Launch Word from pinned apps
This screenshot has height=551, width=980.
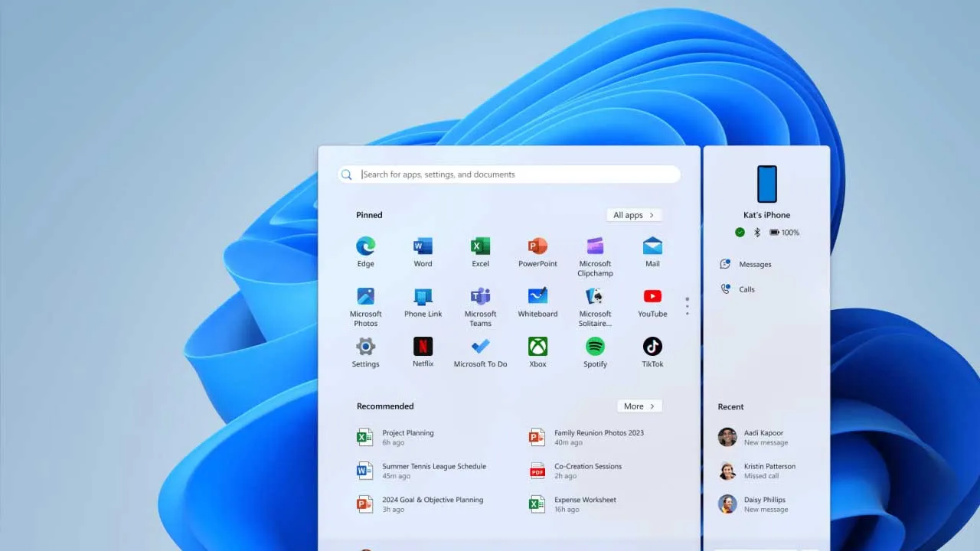point(423,252)
